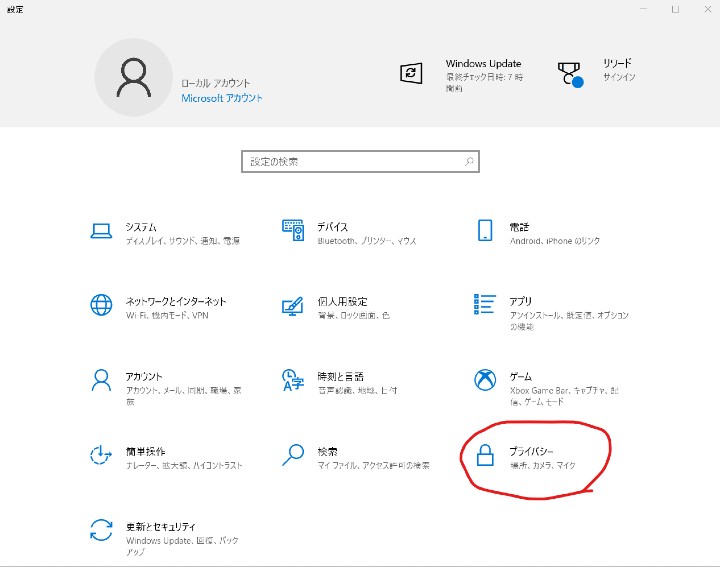The width and height of the screenshot is (720, 567).
Task: Close the 設定 window
Action: 707,9
